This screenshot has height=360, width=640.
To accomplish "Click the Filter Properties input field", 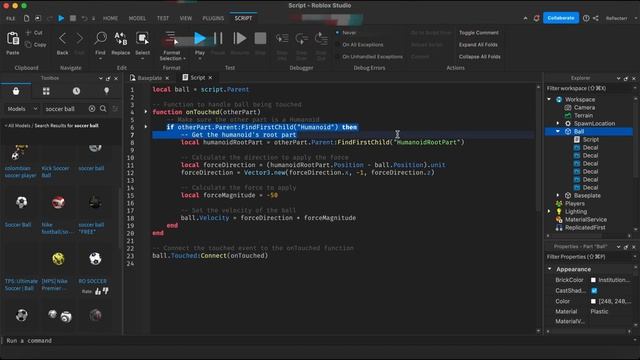I will 588,257.
